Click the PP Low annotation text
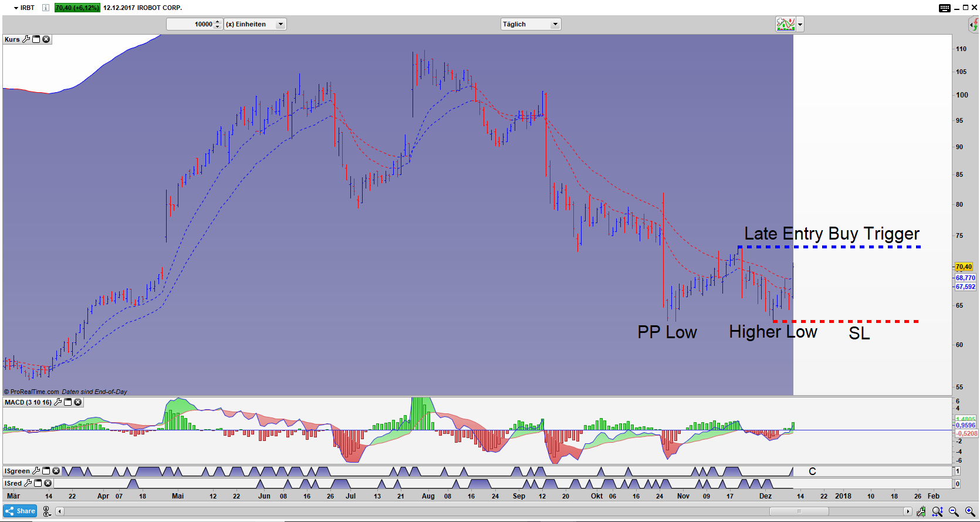Viewport: 980px width, 522px height. pos(667,332)
